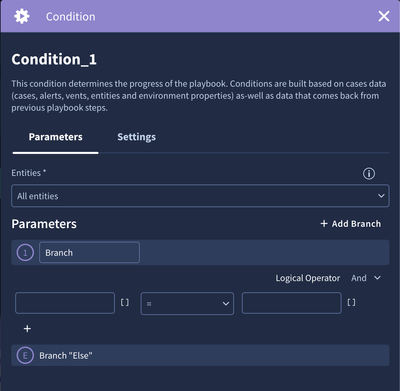
Task: Focus the left condition value field
Action: (65, 303)
